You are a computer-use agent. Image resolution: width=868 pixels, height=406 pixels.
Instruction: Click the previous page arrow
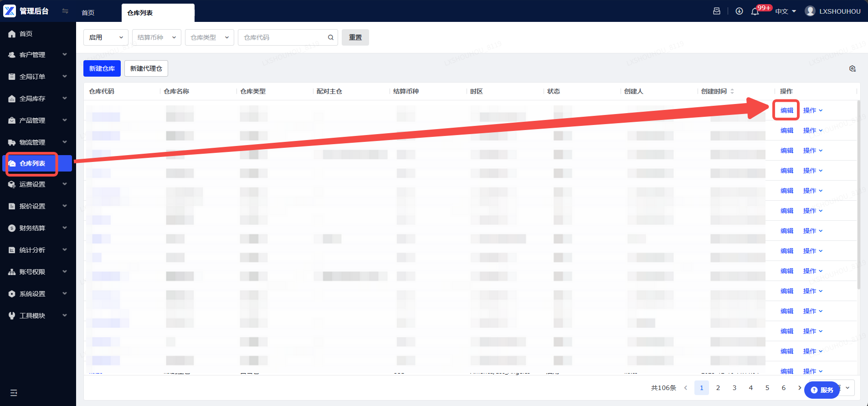(685, 388)
